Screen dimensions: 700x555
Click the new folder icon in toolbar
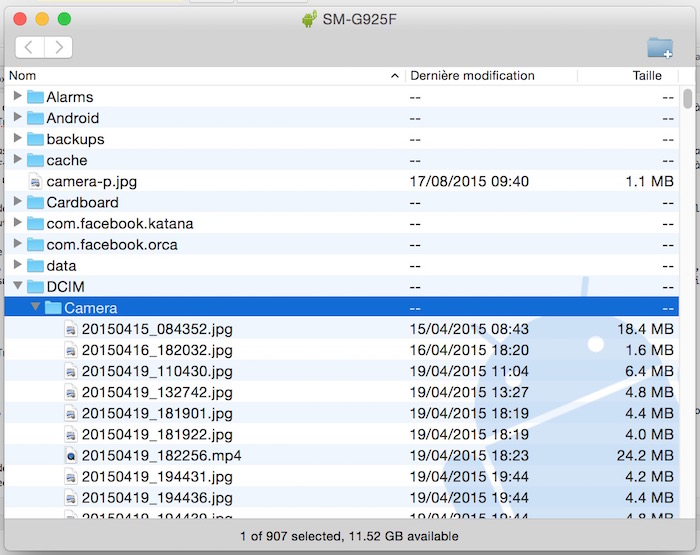click(x=659, y=47)
